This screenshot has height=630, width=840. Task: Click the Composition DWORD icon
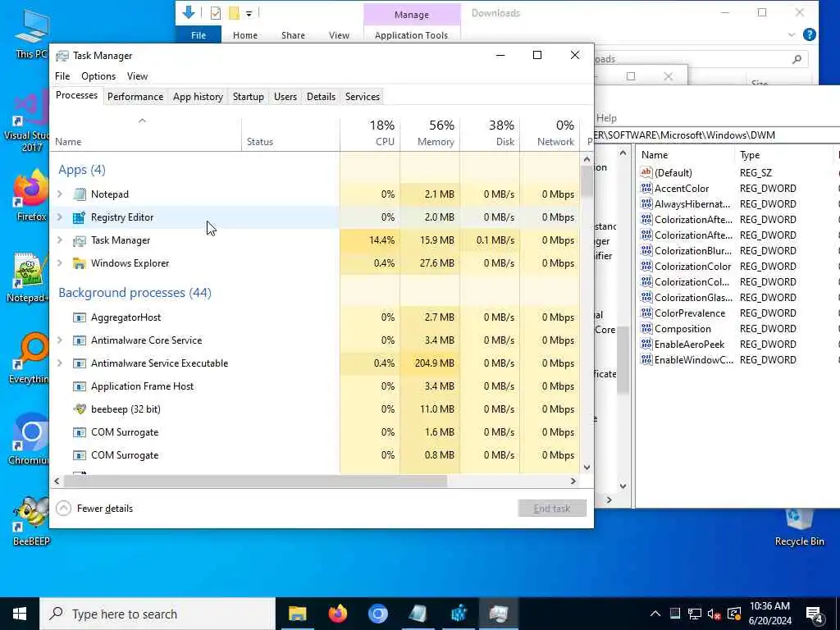point(646,328)
